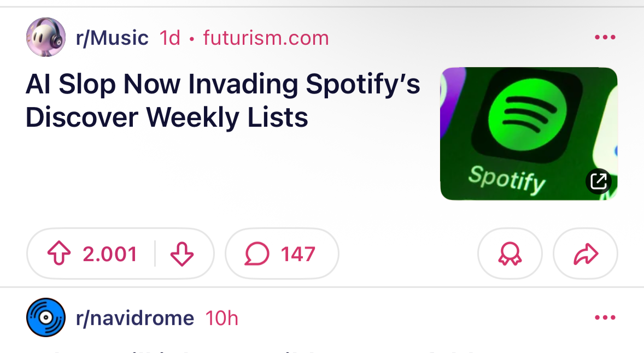
Task: Give an award to the post
Action: point(510,254)
